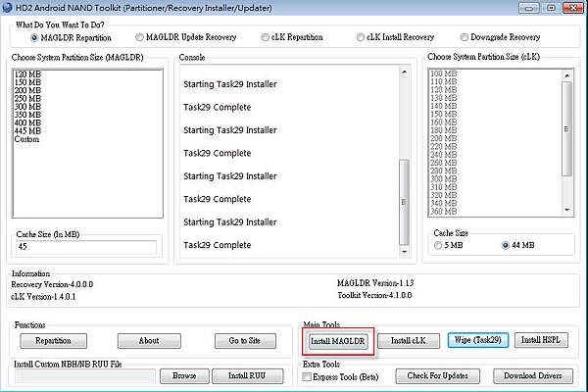This screenshot has width=588, height=392.
Task: Select 250 MB in MAGLDR partition list
Action: click(27, 99)
